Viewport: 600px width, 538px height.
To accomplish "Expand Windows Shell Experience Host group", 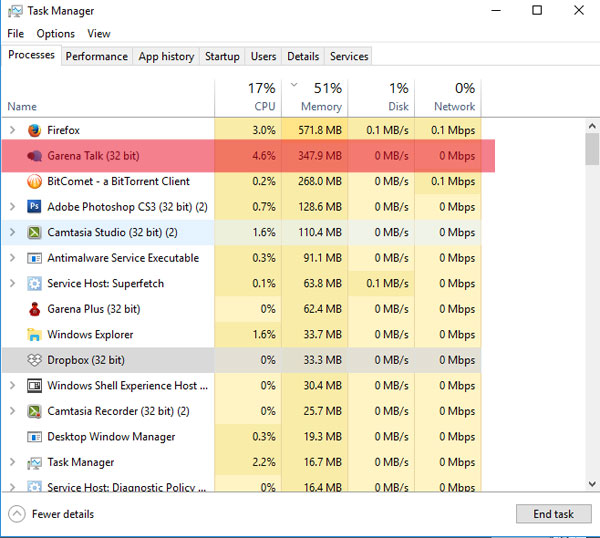I will (12, 385).
